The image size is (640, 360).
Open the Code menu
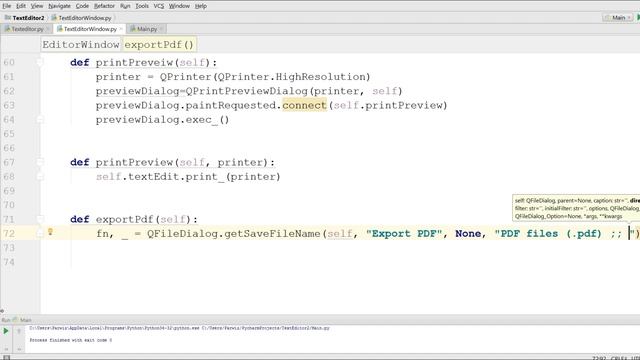click(82, 6)
